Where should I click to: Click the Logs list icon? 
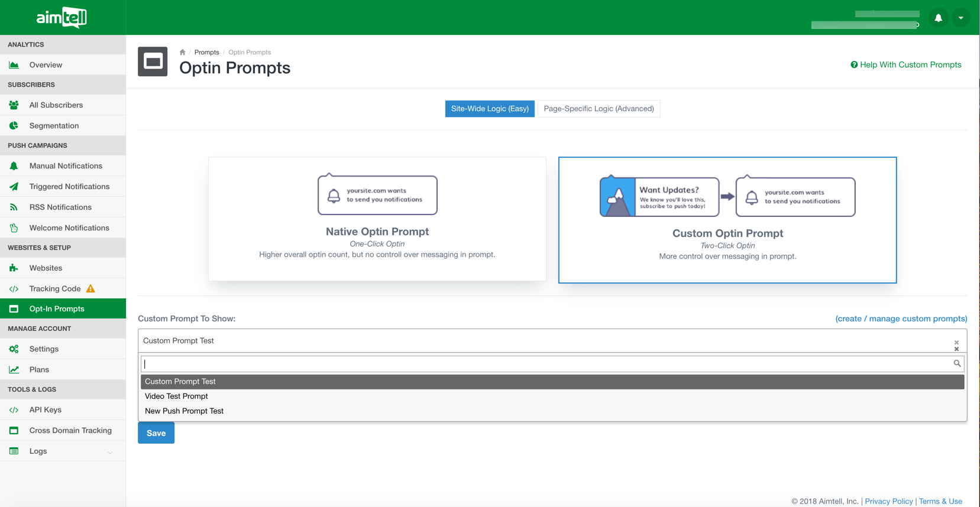click(x=14, y=451)
